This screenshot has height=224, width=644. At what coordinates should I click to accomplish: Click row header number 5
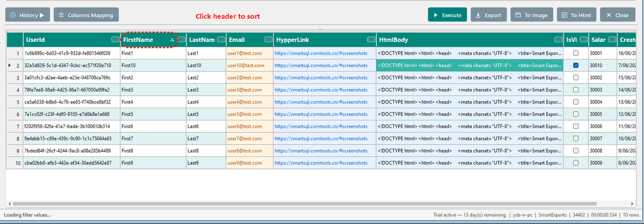click(14, 102)
